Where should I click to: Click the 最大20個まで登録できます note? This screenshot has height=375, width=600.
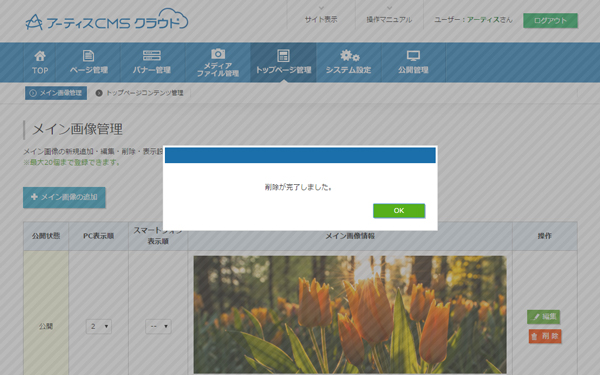(x=72, y=162)
